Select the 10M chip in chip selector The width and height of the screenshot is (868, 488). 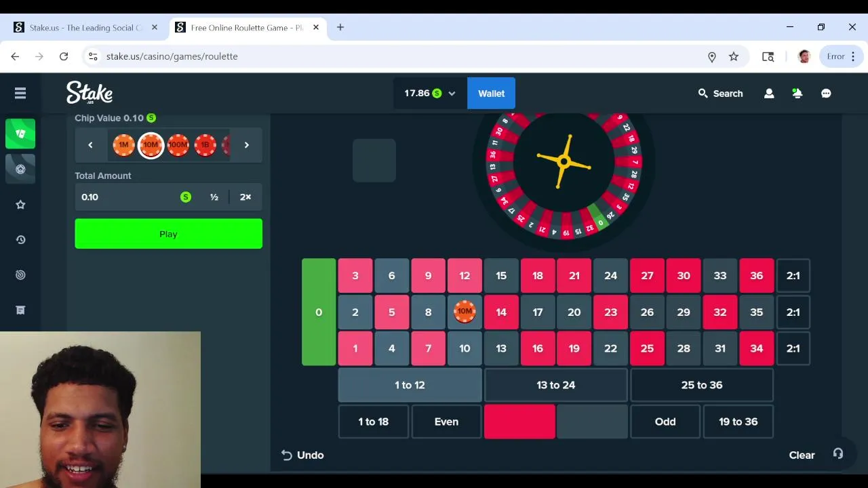[151, 145]
